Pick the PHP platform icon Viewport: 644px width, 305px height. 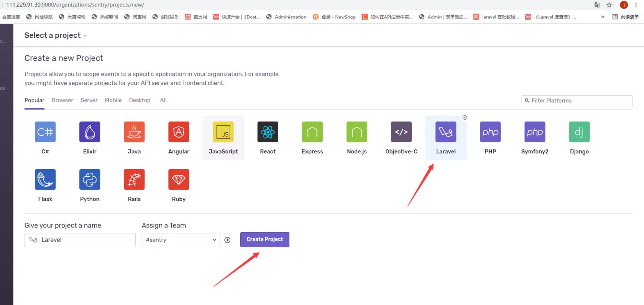point(490,132)
